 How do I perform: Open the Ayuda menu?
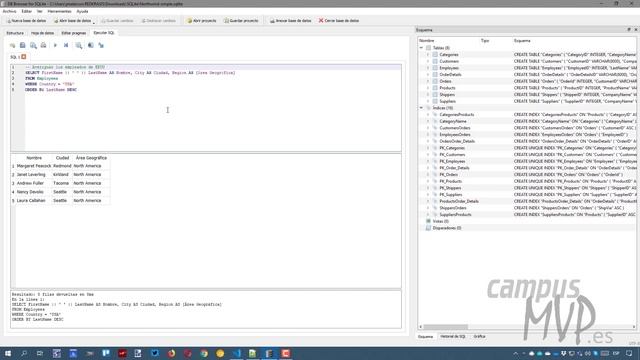[x=82, y=11]
